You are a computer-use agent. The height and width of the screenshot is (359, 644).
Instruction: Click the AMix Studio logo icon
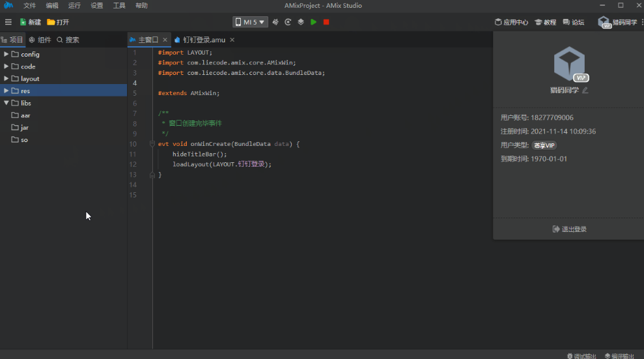[8, 5]
